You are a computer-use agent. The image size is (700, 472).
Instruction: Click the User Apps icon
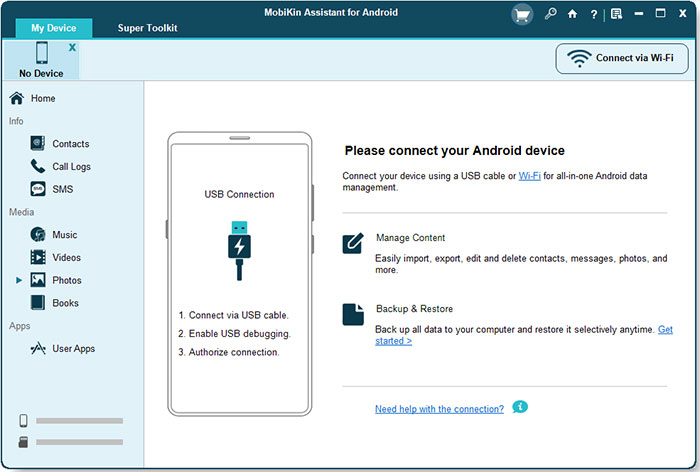pyautogui.click(x=38, y=348)
